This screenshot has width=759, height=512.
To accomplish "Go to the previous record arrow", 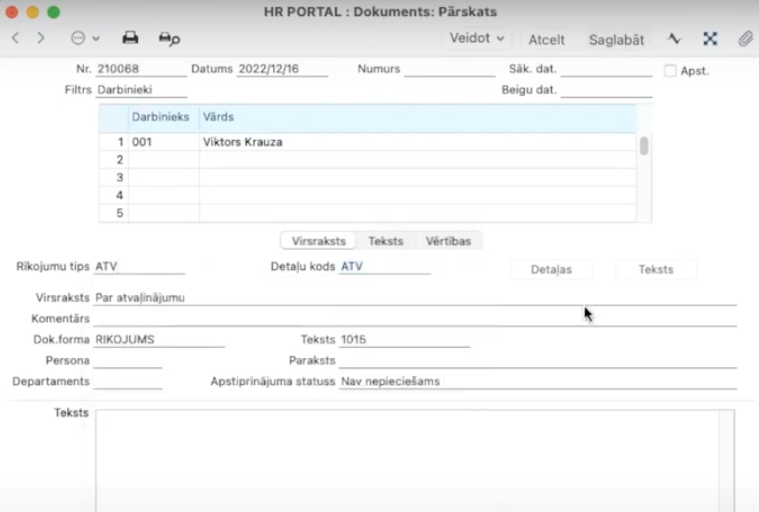I will pyautogui.click(x=15, y=38).
